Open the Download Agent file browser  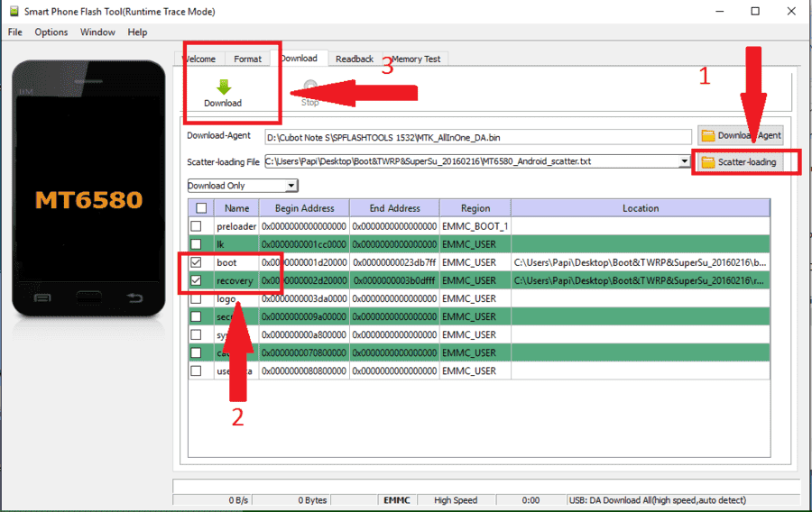click(x=740, y=135)
